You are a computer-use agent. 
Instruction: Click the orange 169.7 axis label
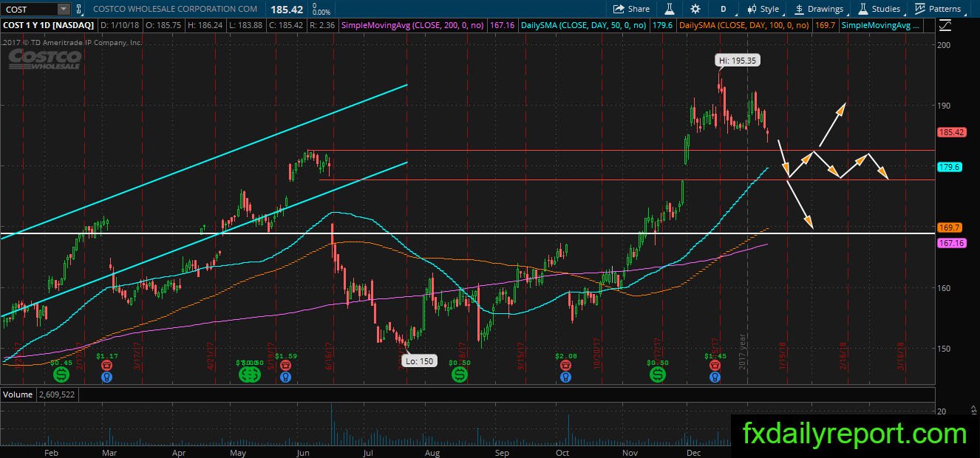(948, 228)
